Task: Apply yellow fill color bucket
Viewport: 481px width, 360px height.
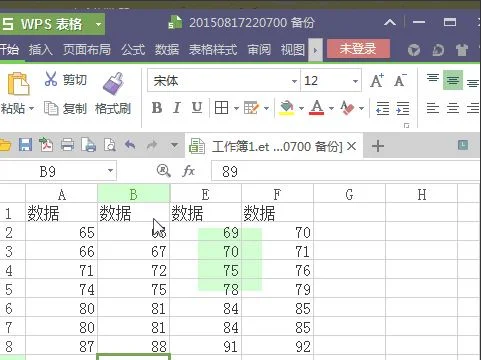Action: tap(287, 108)
